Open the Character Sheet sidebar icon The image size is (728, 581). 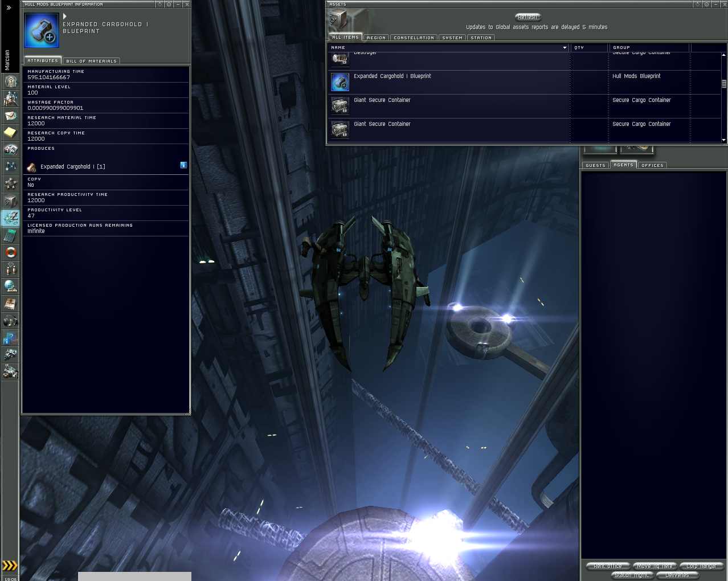point(10,81)
